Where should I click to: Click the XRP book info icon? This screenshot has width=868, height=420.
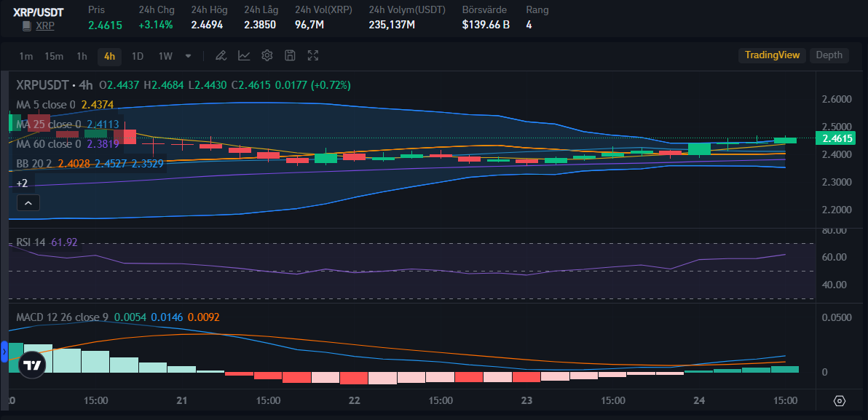point(26,25)
